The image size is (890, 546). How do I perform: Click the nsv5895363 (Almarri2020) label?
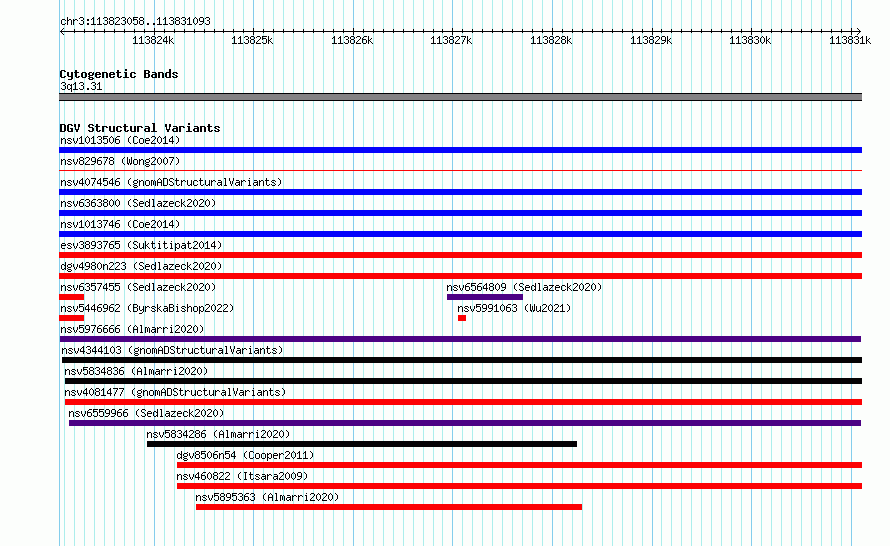click(267, 497)
